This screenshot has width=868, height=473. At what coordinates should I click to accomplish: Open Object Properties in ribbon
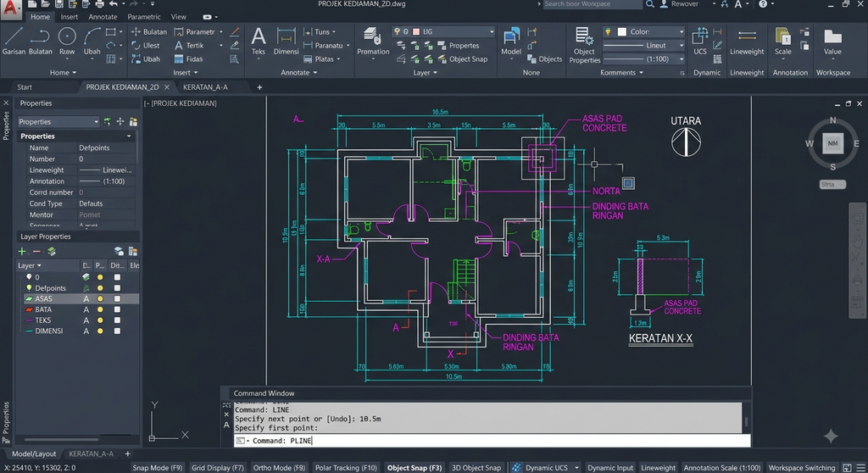tap(584, 46)
